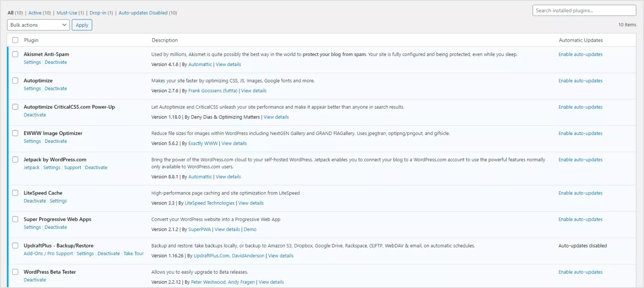Select Autoptimize CriticalCSS.com Power-Up checkbox
The height and width of the screenshot is (288, 644).
tap(15, 107)
